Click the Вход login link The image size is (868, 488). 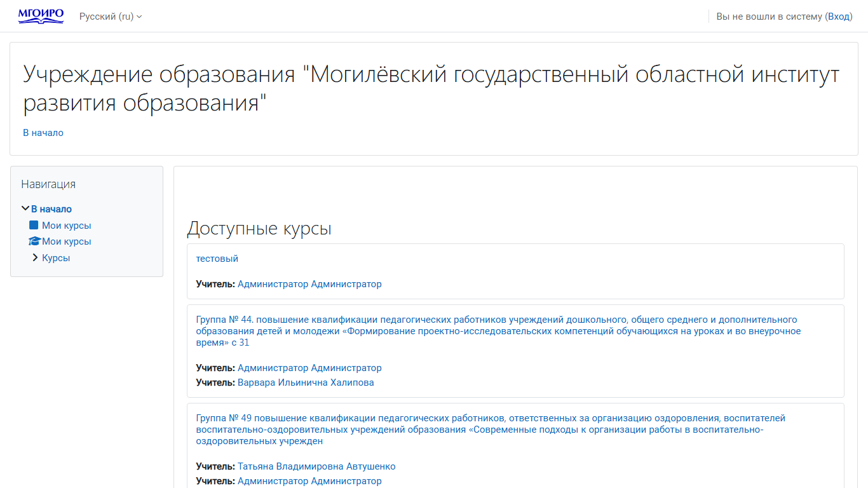click(x=839, y=17)
